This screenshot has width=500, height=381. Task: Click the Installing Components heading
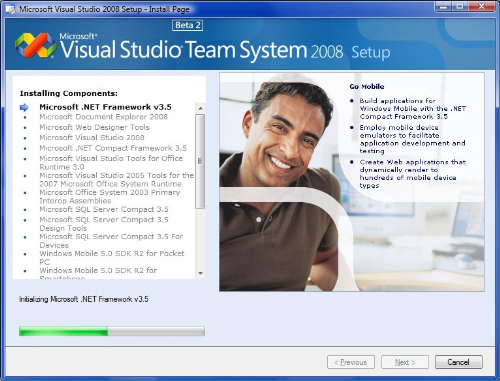pyautogui.click(x=69, y=93)
